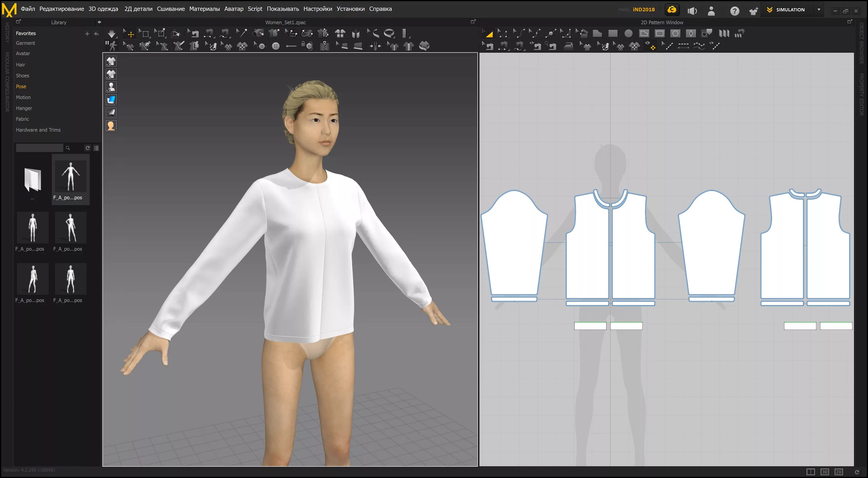Open the Fabric library category
The image size is (868, 478).
pos(22,119)
